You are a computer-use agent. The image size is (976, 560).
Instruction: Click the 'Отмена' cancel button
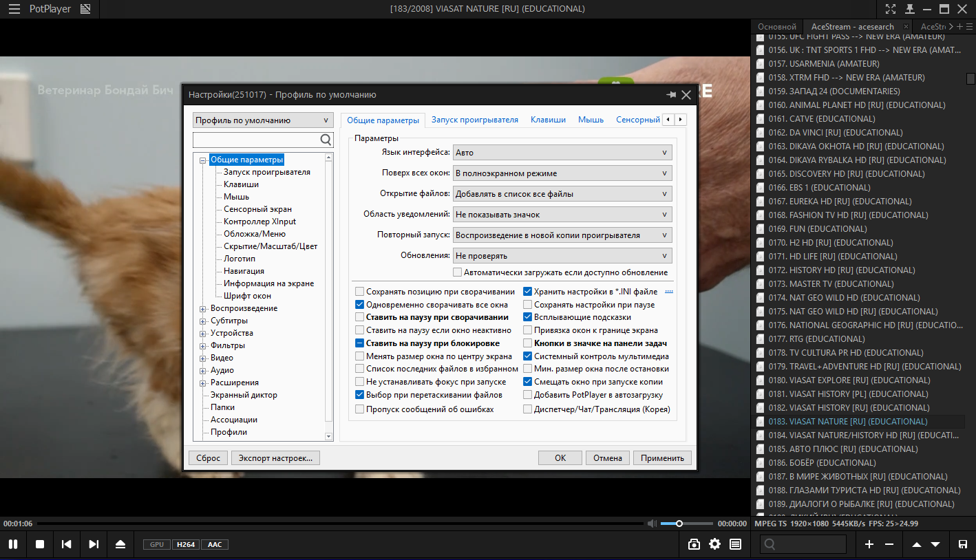(608, 457)
